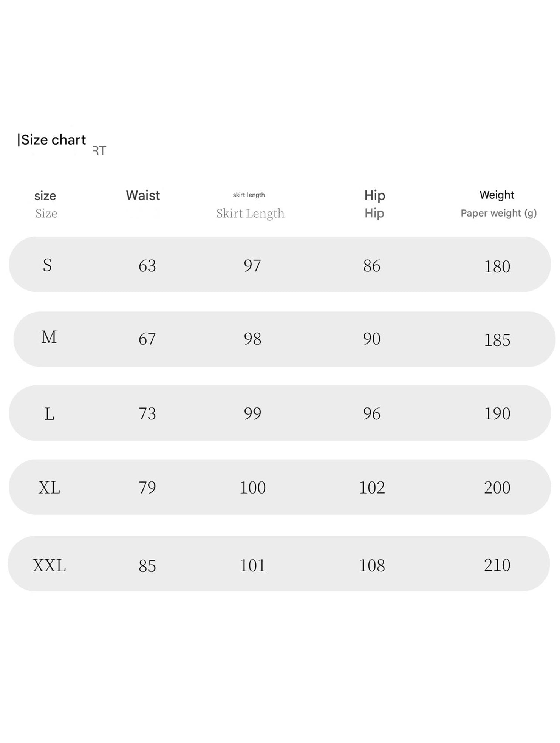Click weight value 180 in S row
560x743 pixels.
click(x=497, y=267)
